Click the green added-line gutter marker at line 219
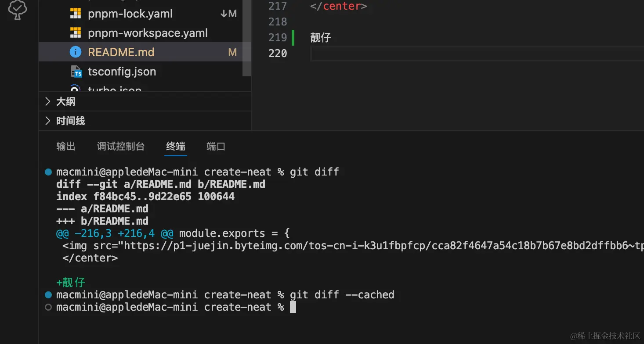 pos(293,38)
